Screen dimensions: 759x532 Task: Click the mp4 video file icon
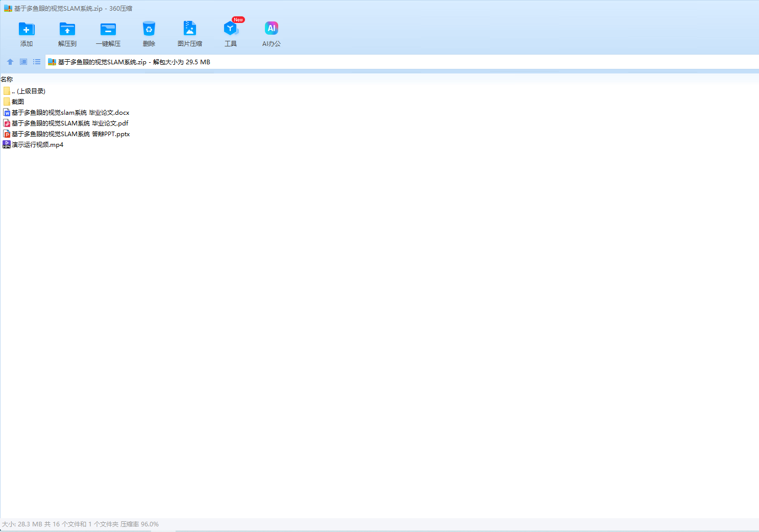pyautogui.click(x=7, y=145)
